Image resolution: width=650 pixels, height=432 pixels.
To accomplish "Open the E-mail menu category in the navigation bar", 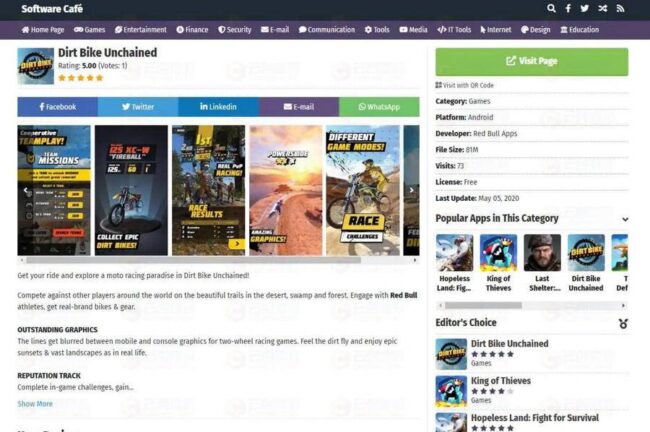I will 275,30.
